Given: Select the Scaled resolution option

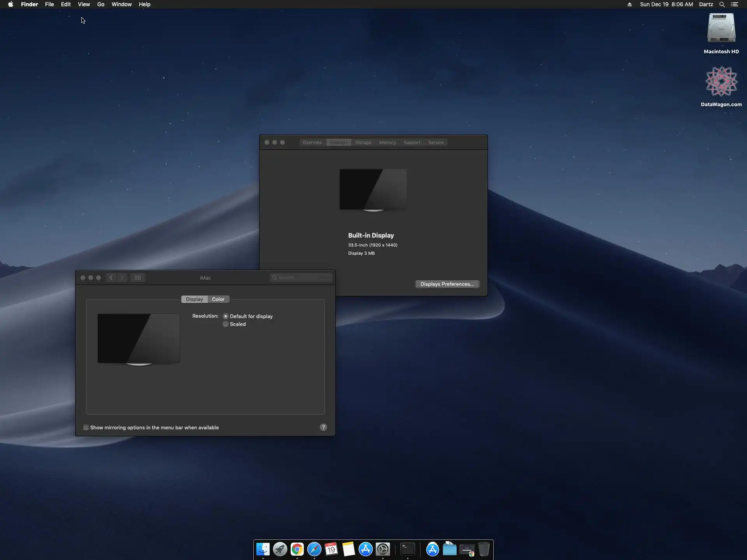Looking at the screenshot, I should click(226, 324).
